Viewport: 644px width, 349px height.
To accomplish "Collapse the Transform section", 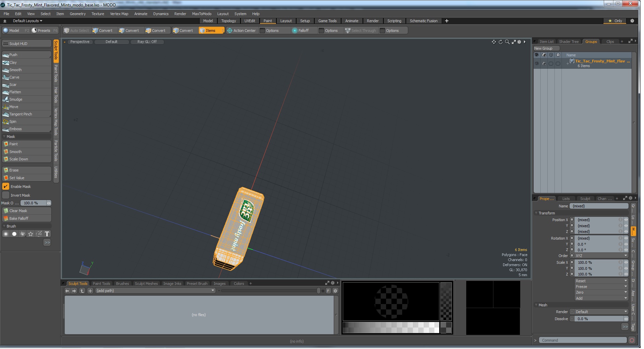I will click(536, 213).
